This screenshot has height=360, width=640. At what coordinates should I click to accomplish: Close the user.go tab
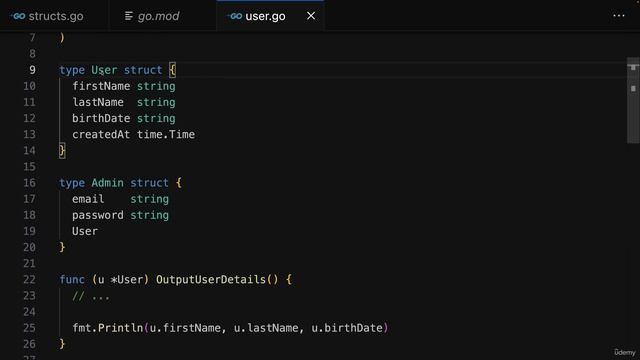click(311, 16)
